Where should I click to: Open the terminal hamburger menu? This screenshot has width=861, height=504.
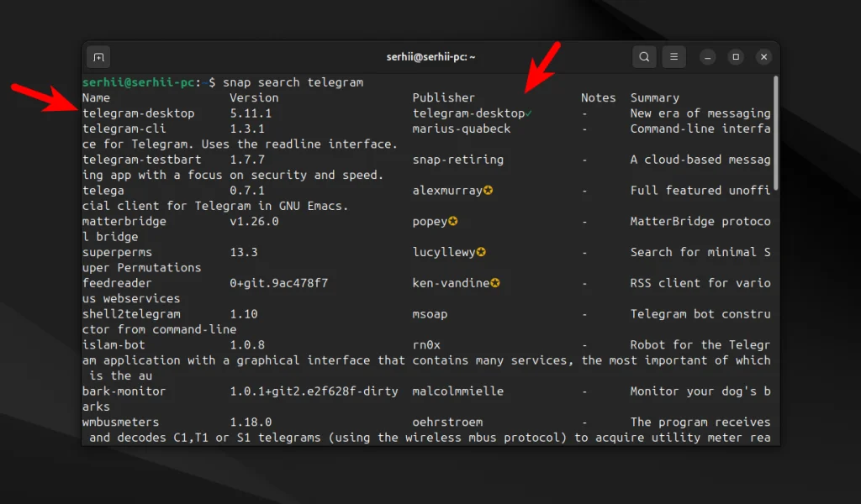pyautogui.click(x=673, y=57)
